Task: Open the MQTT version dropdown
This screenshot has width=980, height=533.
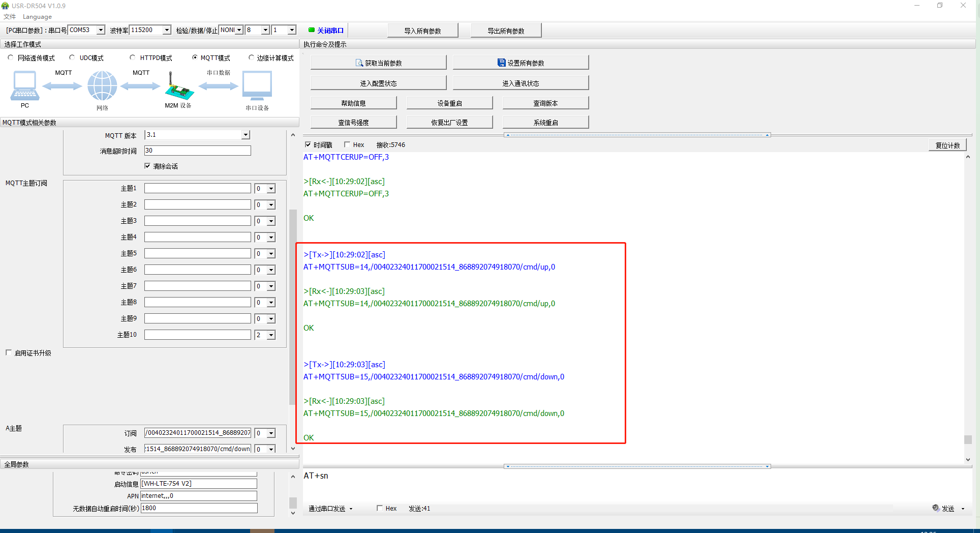Action: [x=246, y=135]
